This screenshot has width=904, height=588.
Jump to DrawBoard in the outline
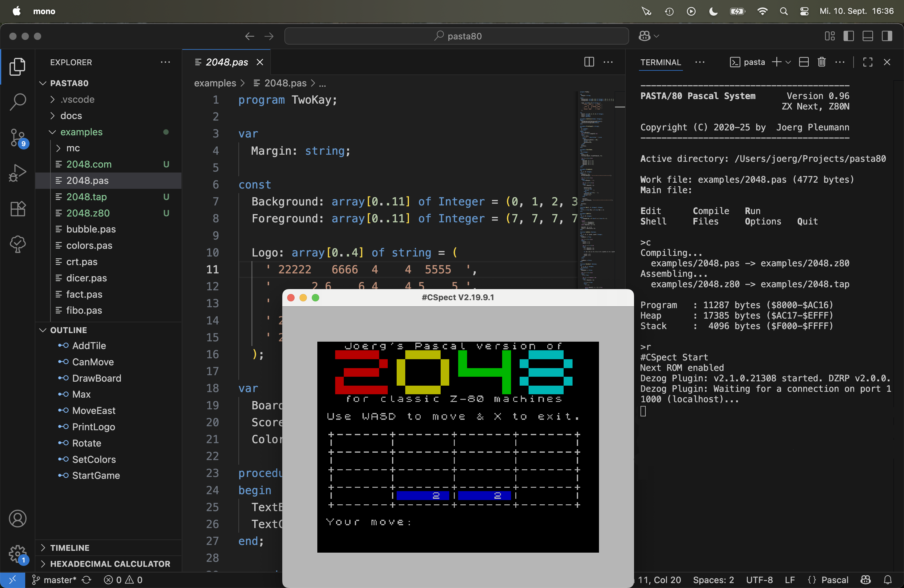108,378
